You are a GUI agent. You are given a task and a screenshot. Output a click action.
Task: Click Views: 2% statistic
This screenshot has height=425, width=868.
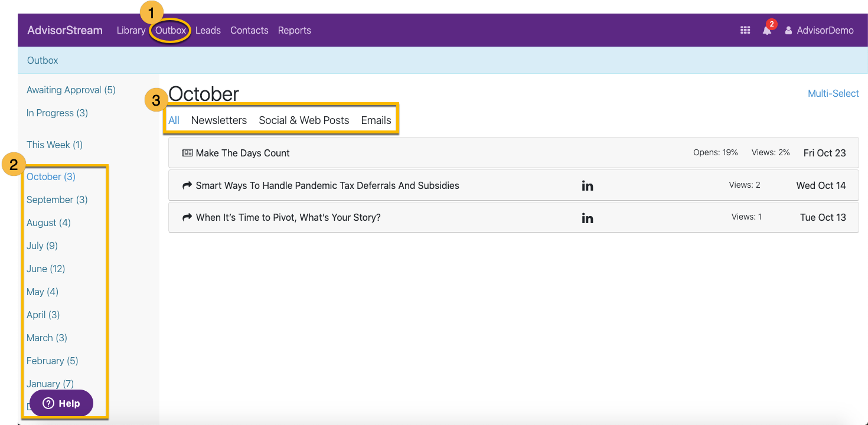[x=771, y=152]
